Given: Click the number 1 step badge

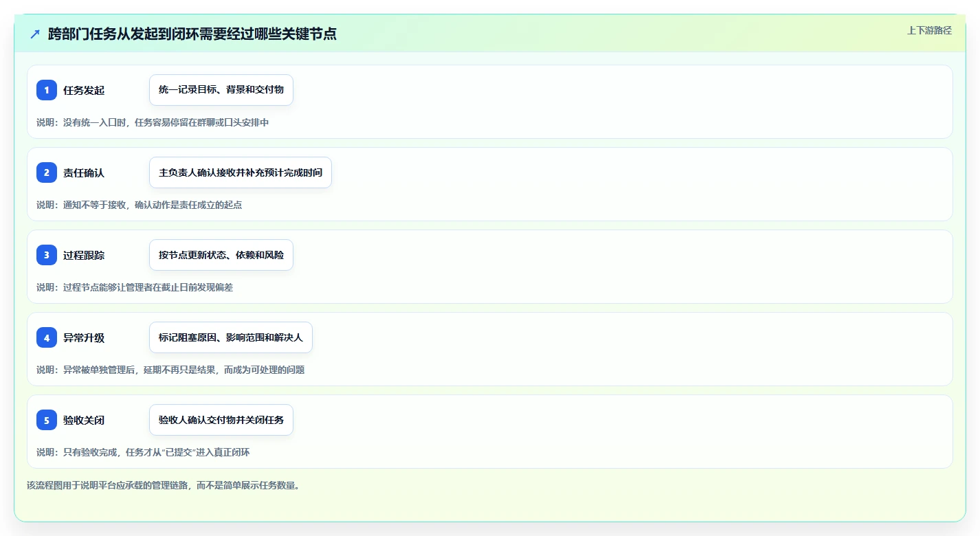Looking at the screenshot, I should click(47, 90).
